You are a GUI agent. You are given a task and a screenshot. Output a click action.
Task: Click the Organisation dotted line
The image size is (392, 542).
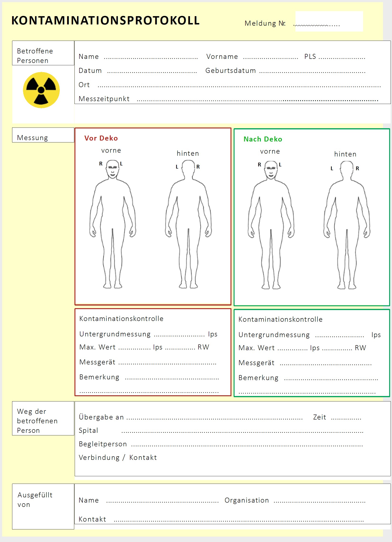point(319,501)
